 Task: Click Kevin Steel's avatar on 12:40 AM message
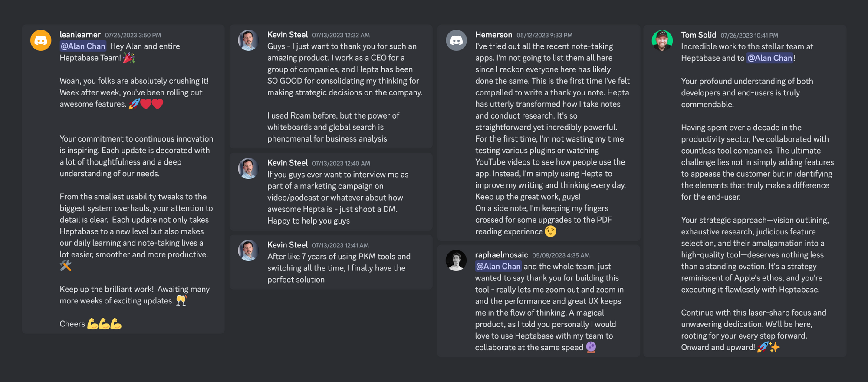248,168
